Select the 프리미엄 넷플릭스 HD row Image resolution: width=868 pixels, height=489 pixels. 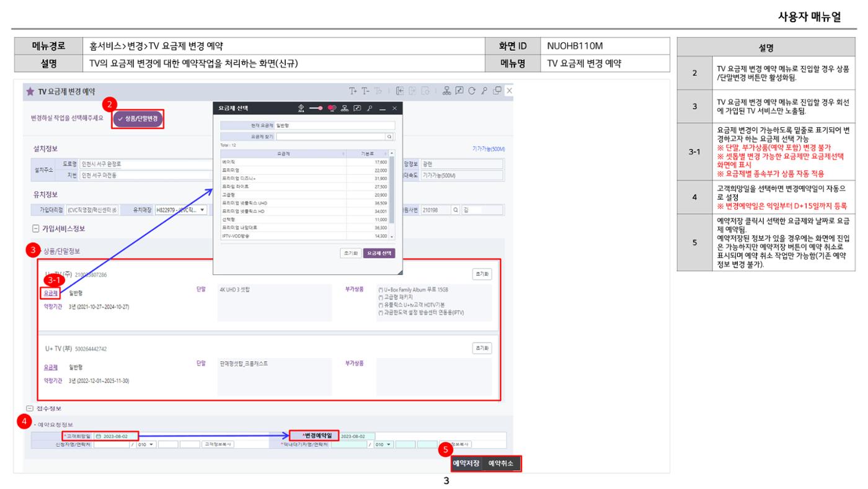pos(304,212)
